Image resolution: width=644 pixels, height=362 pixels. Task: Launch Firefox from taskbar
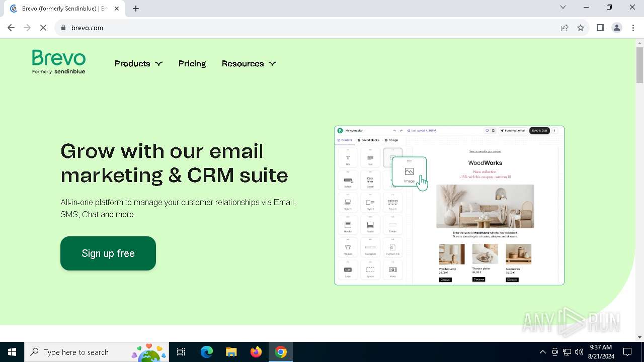click(256, 352)
